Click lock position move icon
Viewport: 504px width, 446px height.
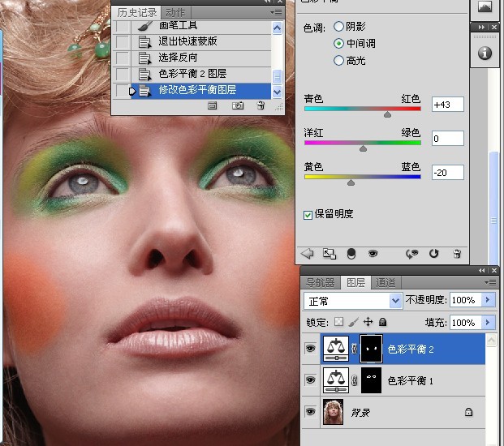point(368,322)
